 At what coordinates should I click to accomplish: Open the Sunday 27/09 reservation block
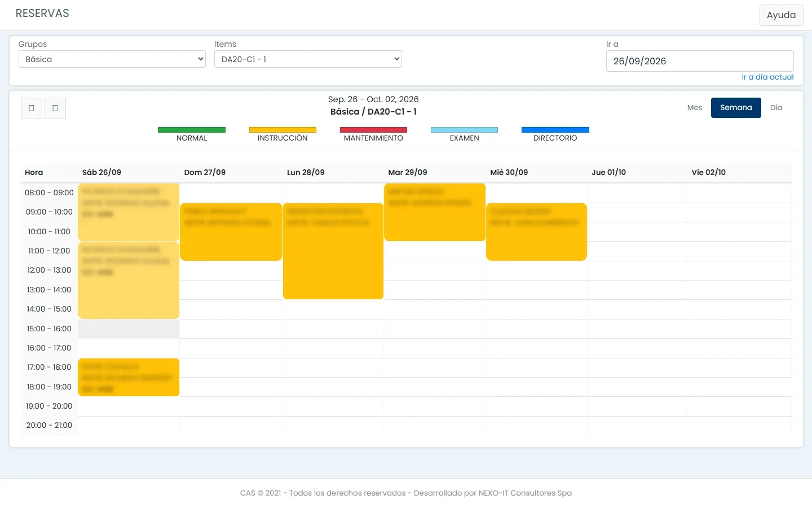(x=231, y=232)
